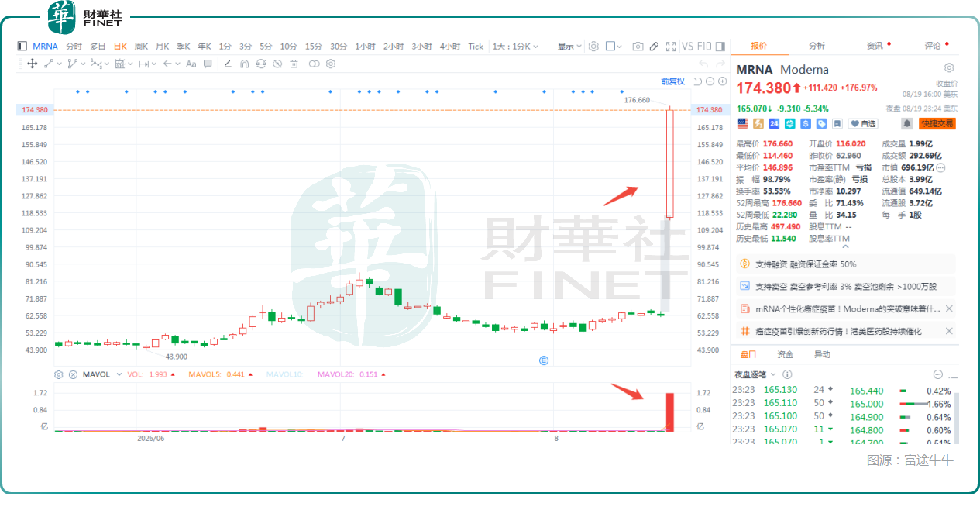Image resolution: width=980 pixels, height=510 pixels.
Task: Select the 15分 interval
Action: tap(313, 46)
